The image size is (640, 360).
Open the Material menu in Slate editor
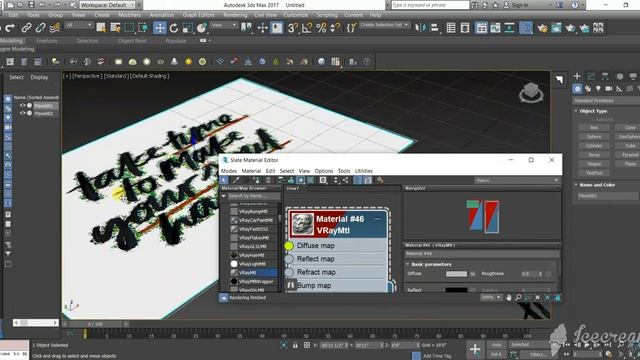pyautogui.click(x=251, y=171)
